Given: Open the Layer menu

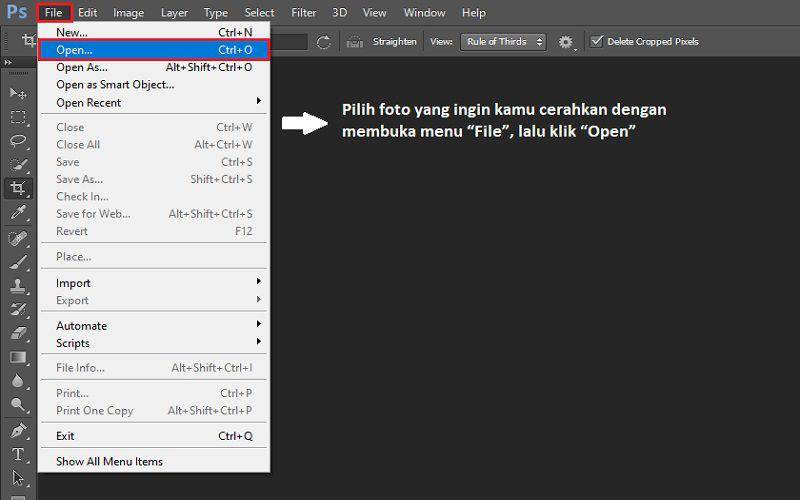Looking at the screenshot, I should point(174,12).
